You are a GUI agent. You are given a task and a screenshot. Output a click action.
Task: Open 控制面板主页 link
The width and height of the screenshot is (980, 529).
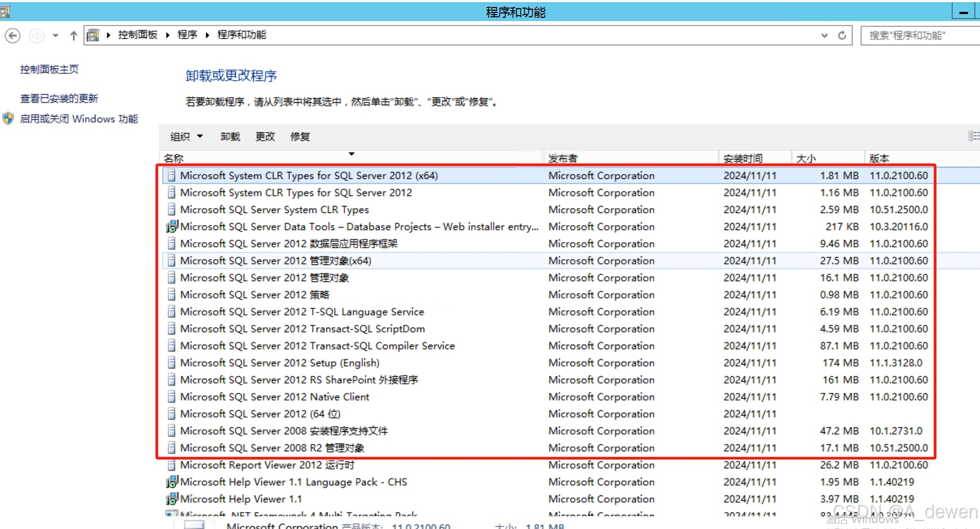(x=49, y=69)
